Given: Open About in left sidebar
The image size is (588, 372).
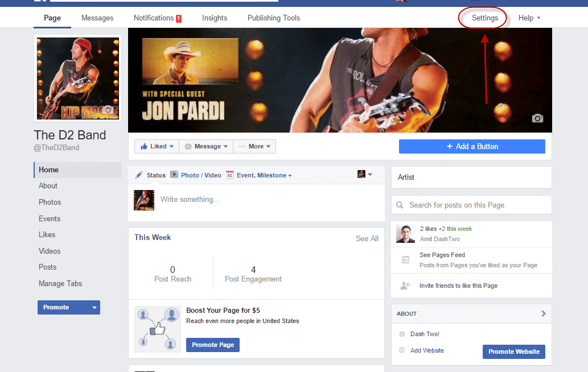Looking at the screenshot, I should coord(48,186).
